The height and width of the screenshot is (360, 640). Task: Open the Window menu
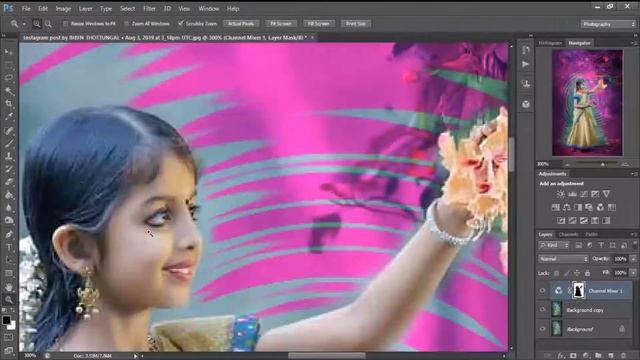tap(208, 9)
